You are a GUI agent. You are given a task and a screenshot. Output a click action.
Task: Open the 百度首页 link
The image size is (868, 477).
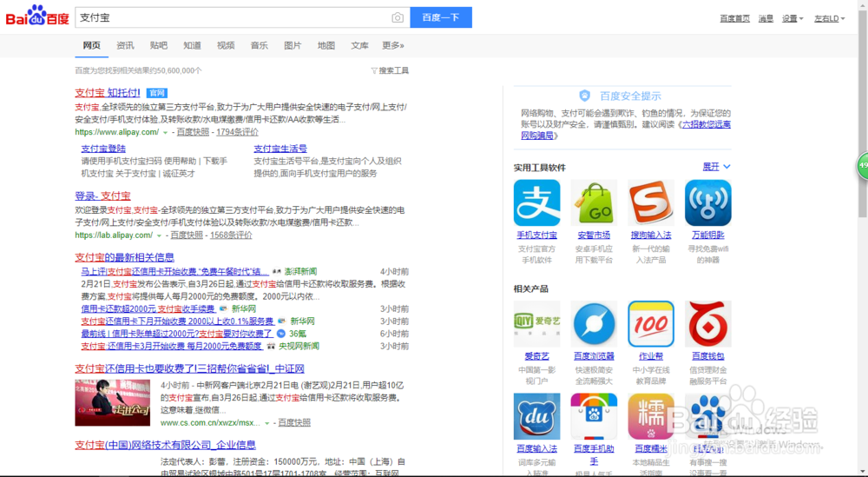[734, 18]
